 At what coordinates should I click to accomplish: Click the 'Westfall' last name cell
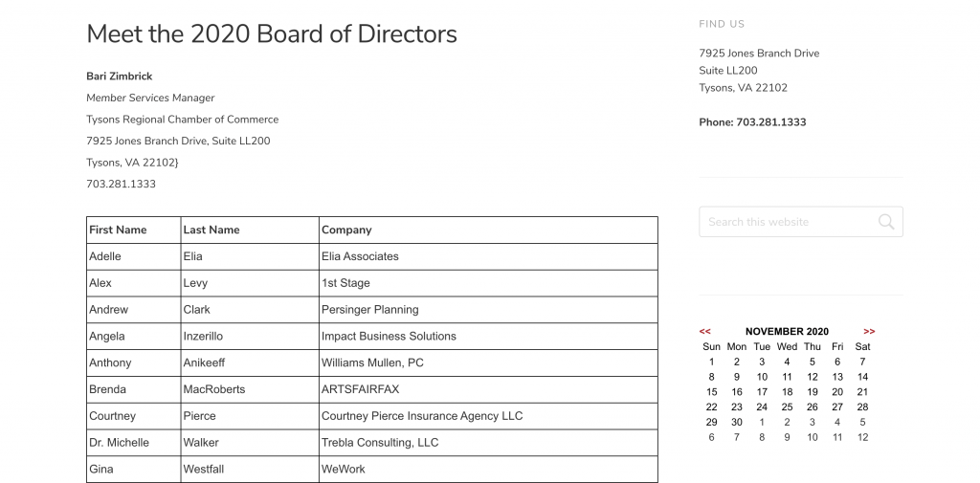250,470
